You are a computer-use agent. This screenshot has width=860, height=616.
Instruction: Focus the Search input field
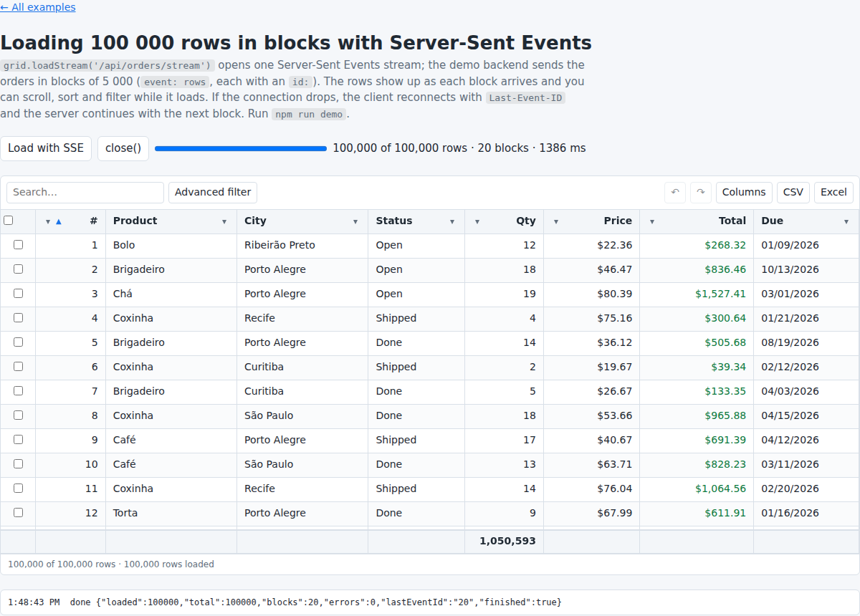85,192
